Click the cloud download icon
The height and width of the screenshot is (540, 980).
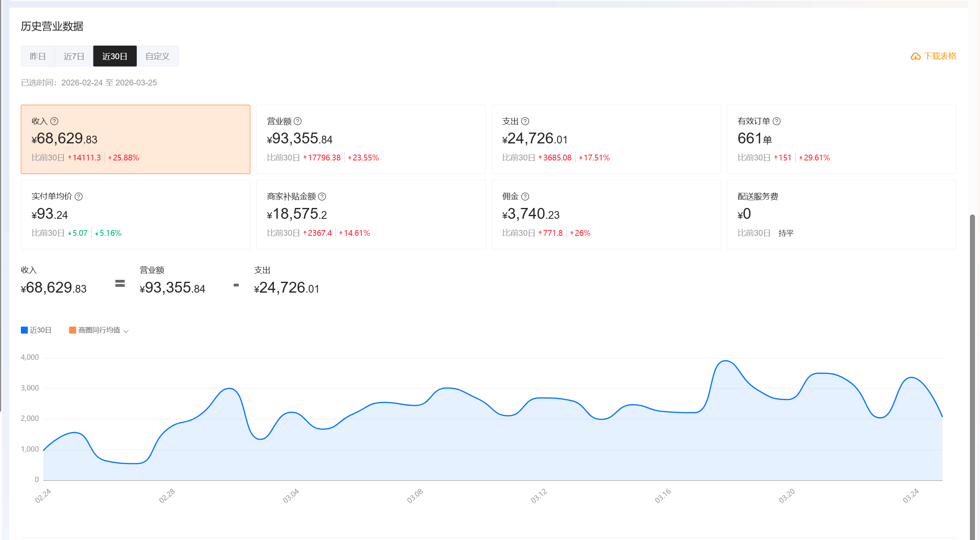click(x=915, y=57)
